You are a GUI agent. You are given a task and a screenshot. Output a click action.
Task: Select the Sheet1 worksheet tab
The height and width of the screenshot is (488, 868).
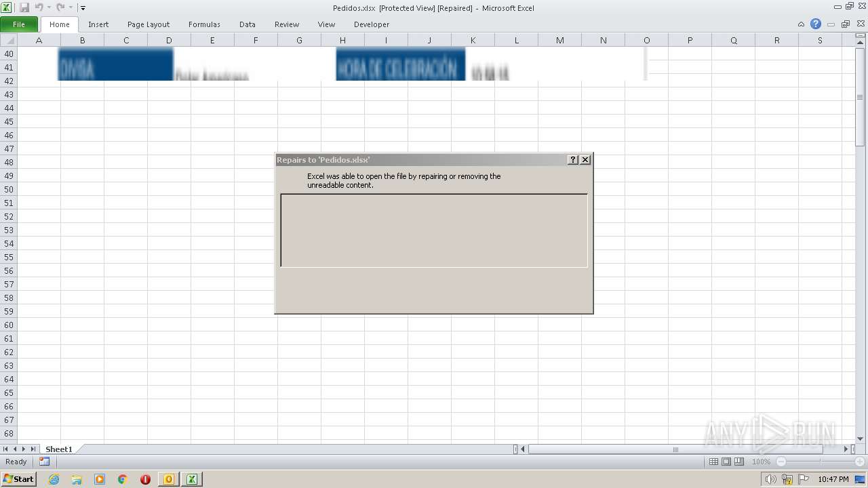(58, 449)
